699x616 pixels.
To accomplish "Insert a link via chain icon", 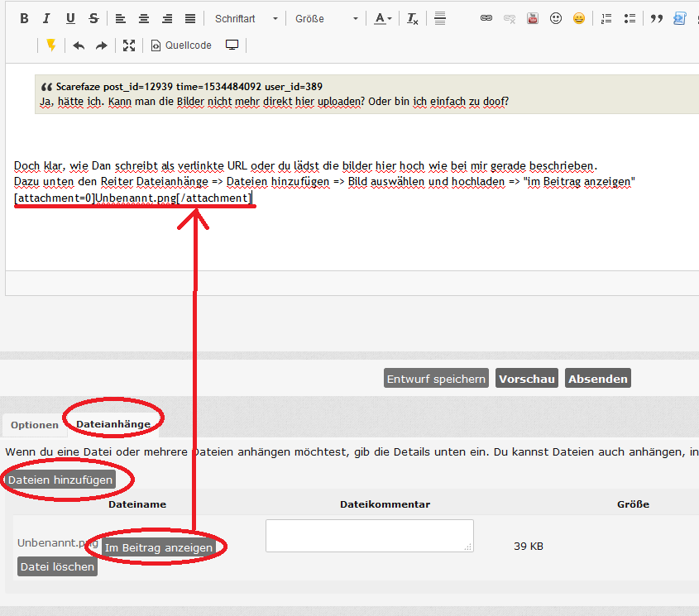I will tap(486, 18).
